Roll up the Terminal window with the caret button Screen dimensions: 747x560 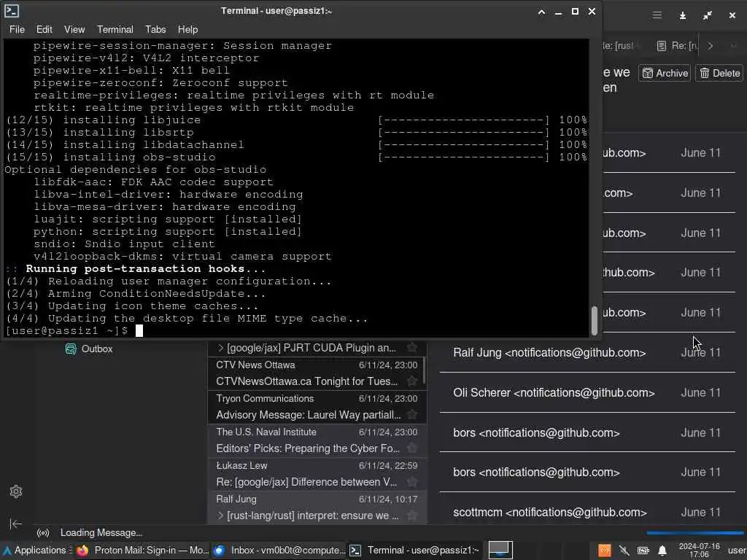[x=542, y=12]
